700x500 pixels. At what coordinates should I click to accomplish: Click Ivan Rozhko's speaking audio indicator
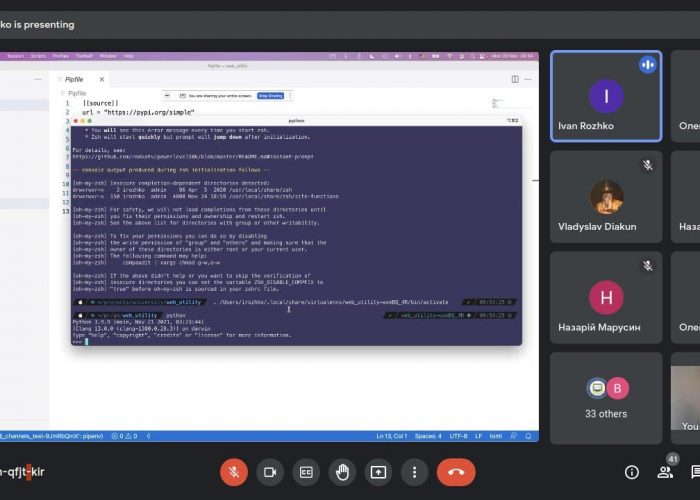click(x=647, y=65)
